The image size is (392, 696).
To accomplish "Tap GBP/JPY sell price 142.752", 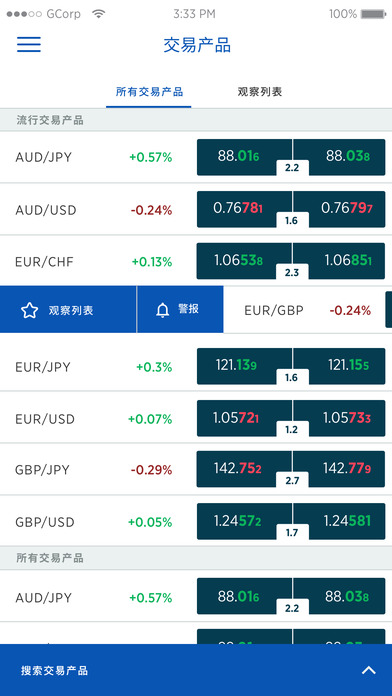I will (x=244, y=469).
